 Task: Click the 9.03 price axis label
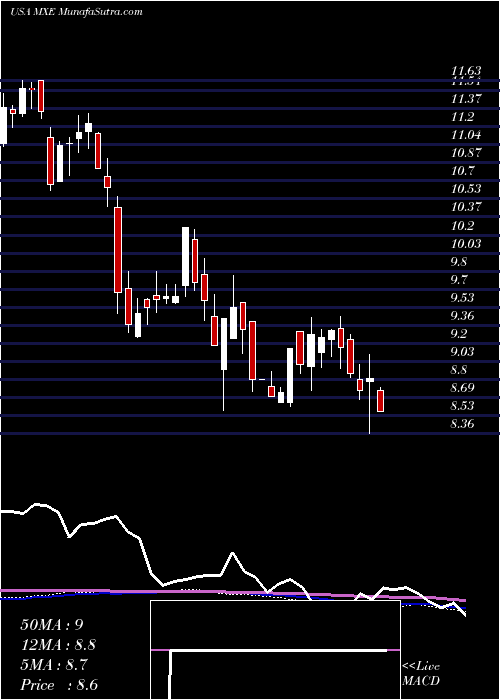pos(462,352)
